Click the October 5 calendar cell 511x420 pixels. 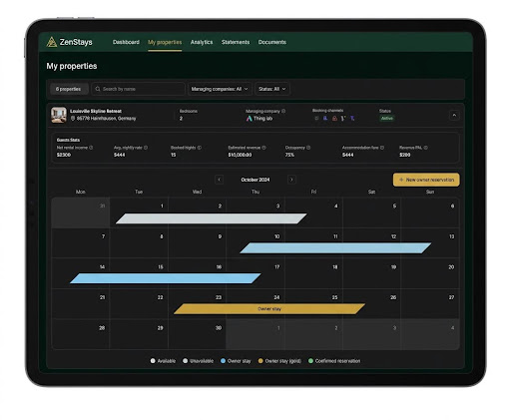371,212
